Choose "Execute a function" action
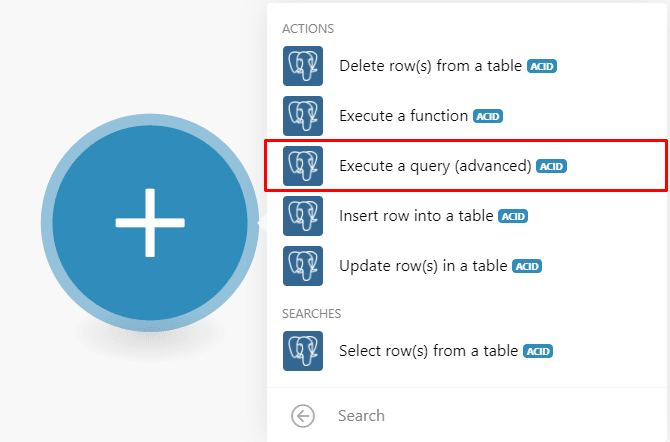The height and width of the screenshot is (442, 670). click(x=403, y=116)
